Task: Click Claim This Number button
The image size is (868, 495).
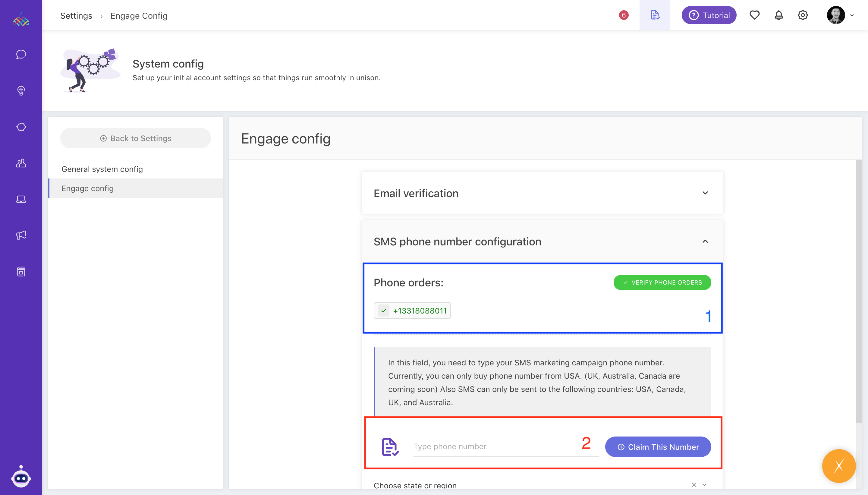Action: pyautogui.click(x=658, y=447)
